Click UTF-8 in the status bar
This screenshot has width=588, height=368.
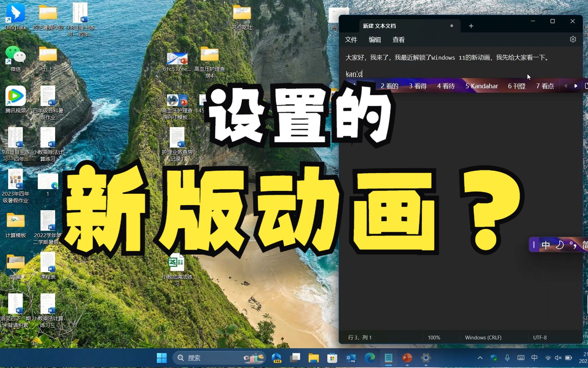[540, 337]
